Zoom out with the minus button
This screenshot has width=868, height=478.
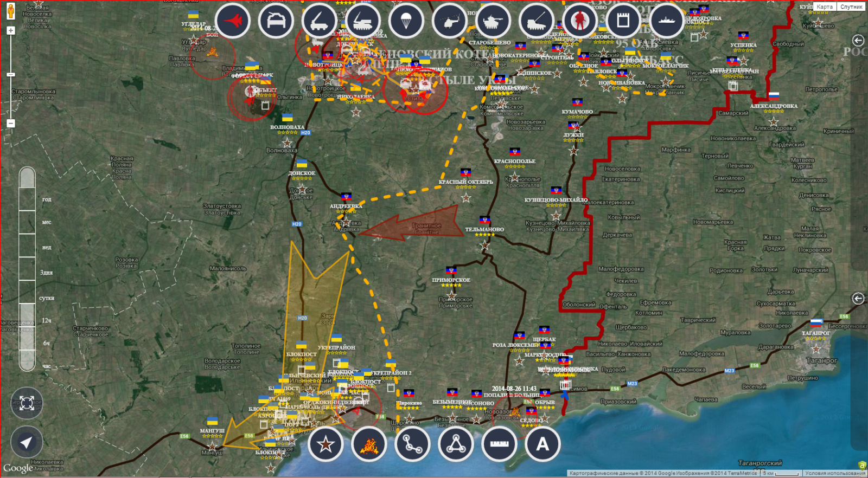[x=11, y=123]
